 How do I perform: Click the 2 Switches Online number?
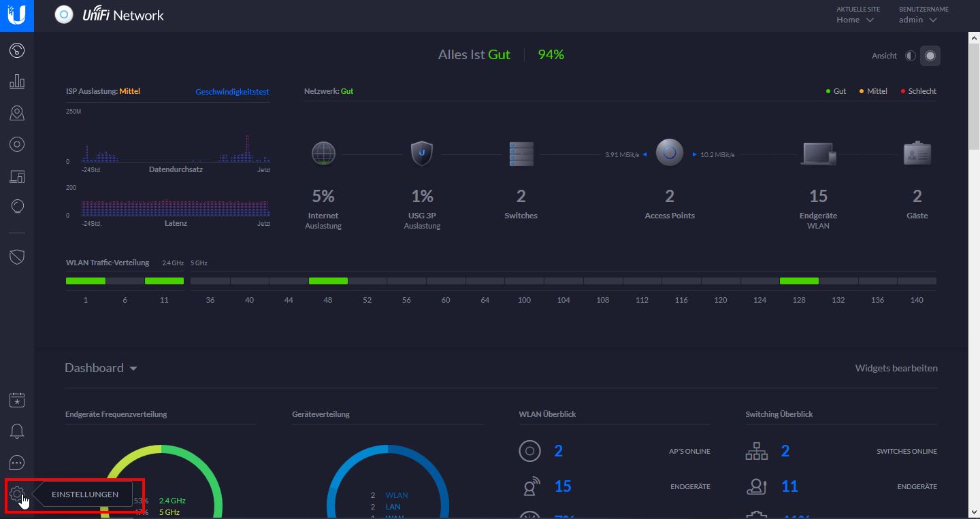click(785, 451)
